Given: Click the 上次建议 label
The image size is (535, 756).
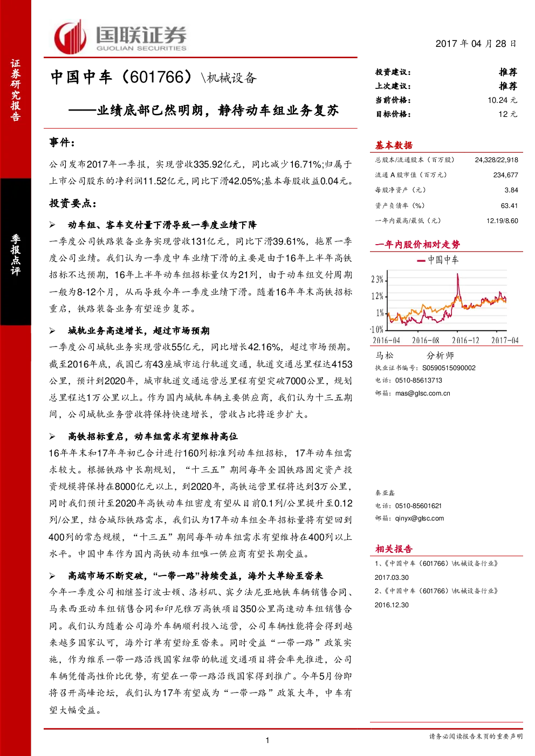Looking at the screenshot, I should (393, 86).
